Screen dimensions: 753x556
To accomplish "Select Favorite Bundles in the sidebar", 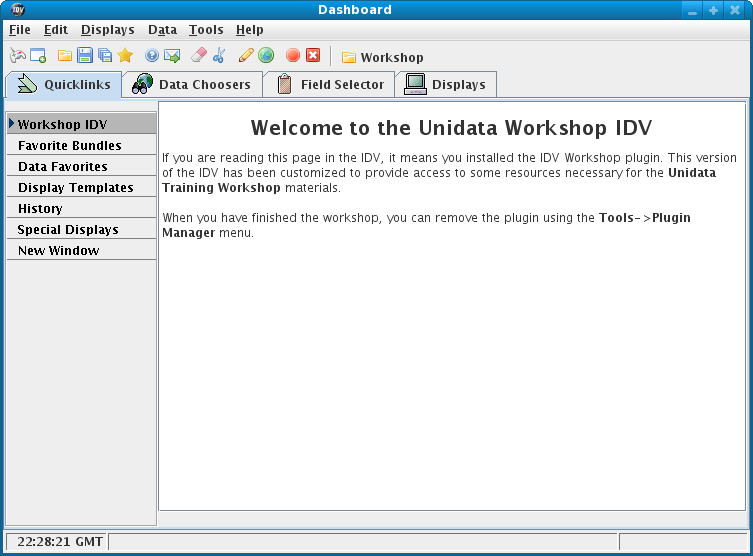I will [x=69, y=146].
